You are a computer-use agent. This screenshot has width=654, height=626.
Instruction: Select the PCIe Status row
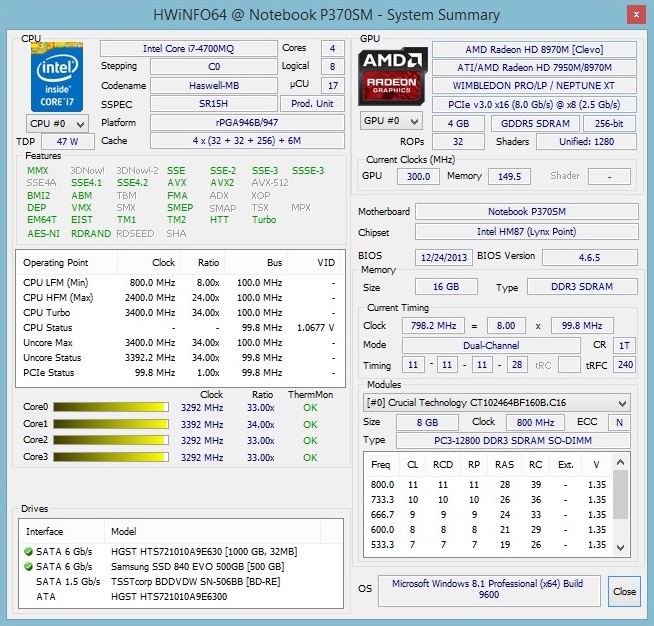coord(179,373)
